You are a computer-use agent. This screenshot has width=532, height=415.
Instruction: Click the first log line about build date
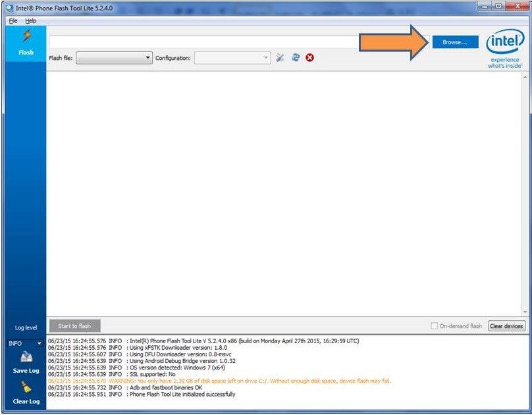click(x=203, y=341)
